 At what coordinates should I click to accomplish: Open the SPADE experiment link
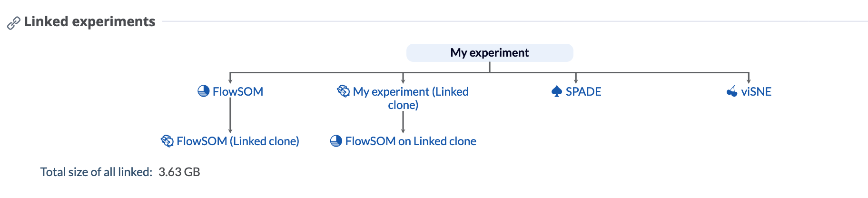pos(583,91)
